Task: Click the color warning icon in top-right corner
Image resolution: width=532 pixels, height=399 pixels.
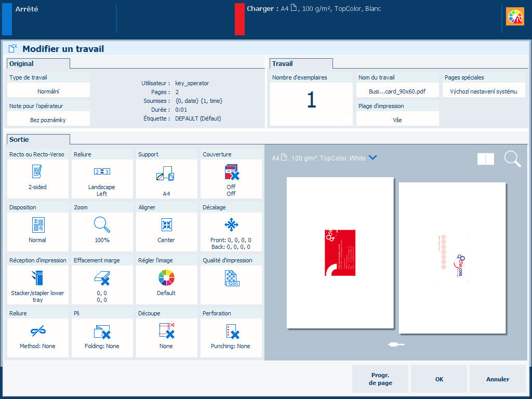Action: tap(515, 17)
